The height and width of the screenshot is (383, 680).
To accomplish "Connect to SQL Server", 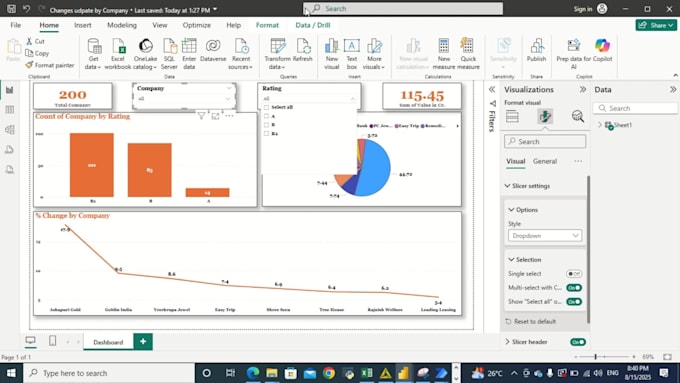I will coord(169,54).
